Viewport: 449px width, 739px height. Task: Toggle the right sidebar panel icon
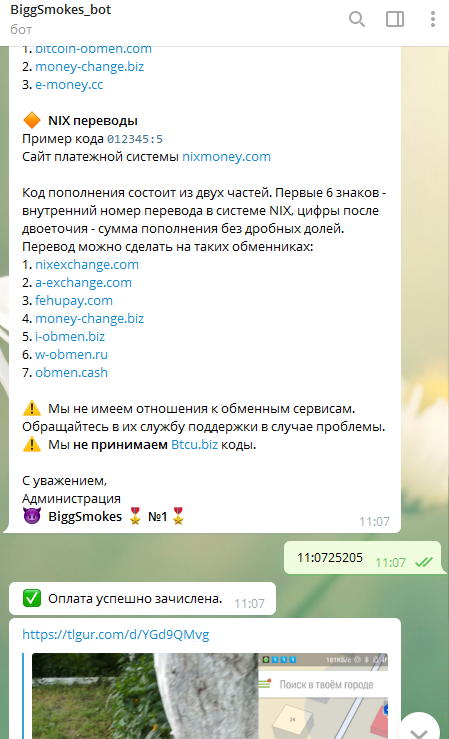[x=395, y=19]
